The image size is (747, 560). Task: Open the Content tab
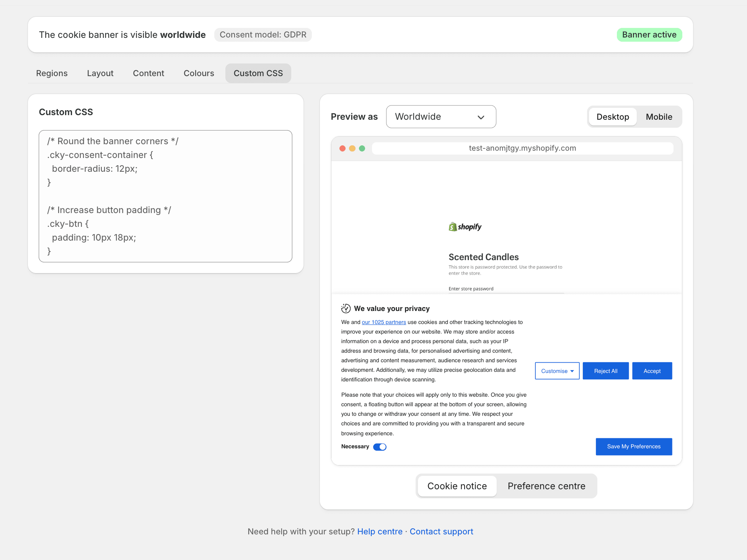(x=148, y=73)
